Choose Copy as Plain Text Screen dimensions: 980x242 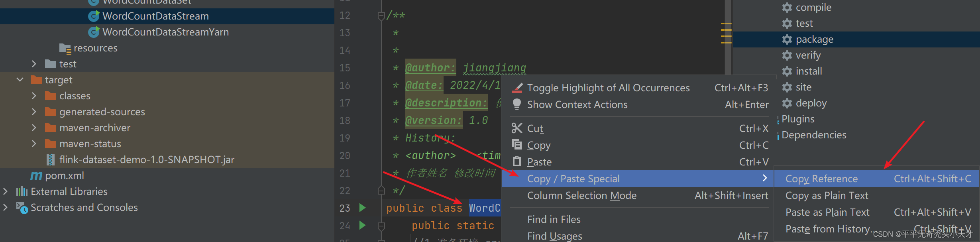click(876, 195)
